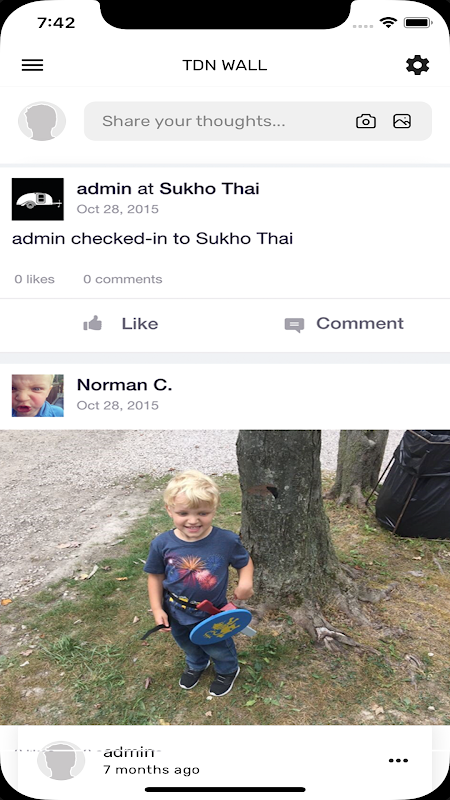Open the Sukho Thai location link
Viewport: 450px width, 800px height.
(209, 188)
